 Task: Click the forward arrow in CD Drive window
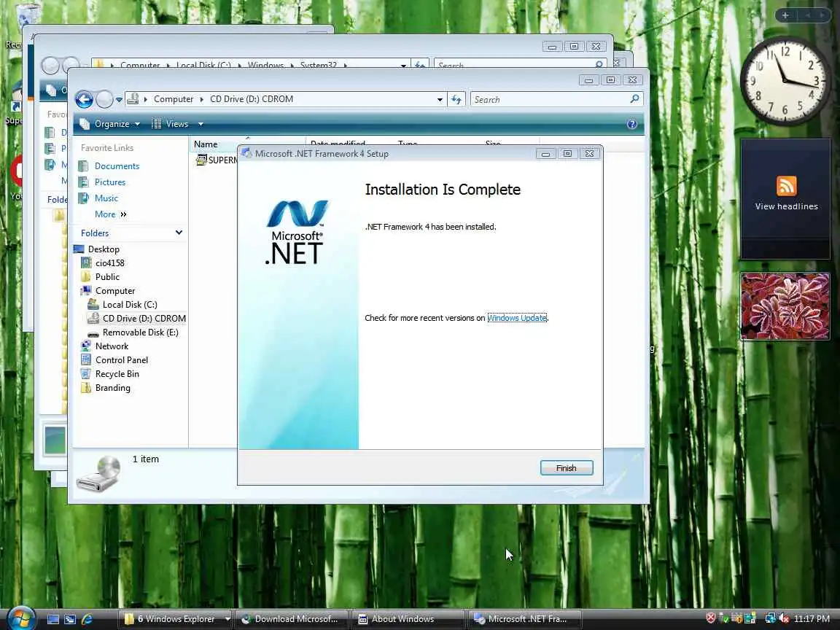(x=104, y=99)
